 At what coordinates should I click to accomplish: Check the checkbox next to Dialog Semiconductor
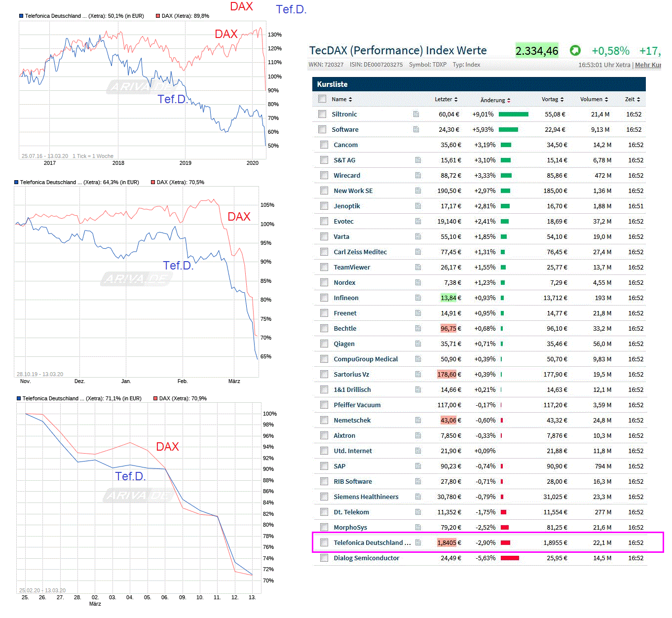(324, 558)
